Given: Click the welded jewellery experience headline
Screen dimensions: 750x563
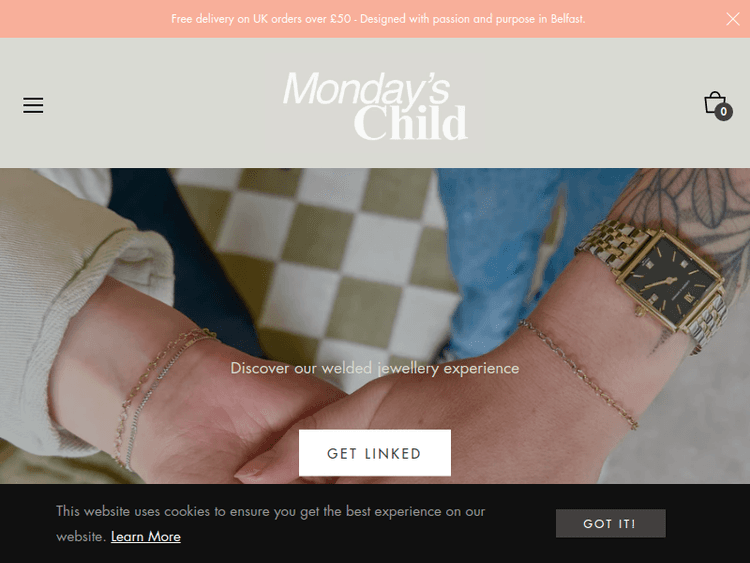Looking at the screenshot, I should pyautogui.click(x=375, y=368).
